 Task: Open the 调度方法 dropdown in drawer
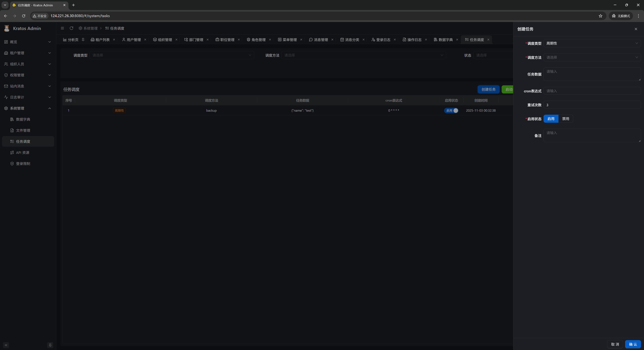592,57
